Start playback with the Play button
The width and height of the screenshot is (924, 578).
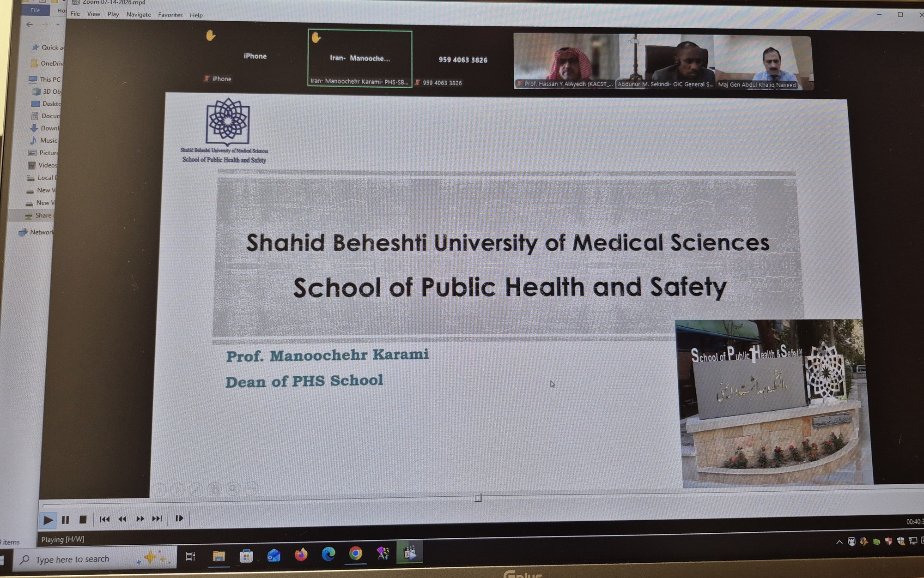(x=48, y=520)
